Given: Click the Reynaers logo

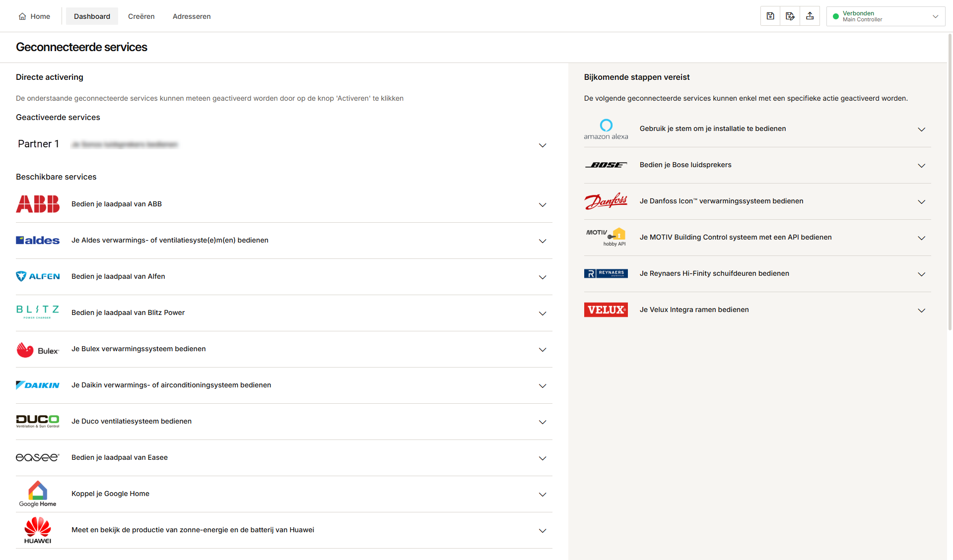Looking at the screenshot, I should tap(606, 273).
